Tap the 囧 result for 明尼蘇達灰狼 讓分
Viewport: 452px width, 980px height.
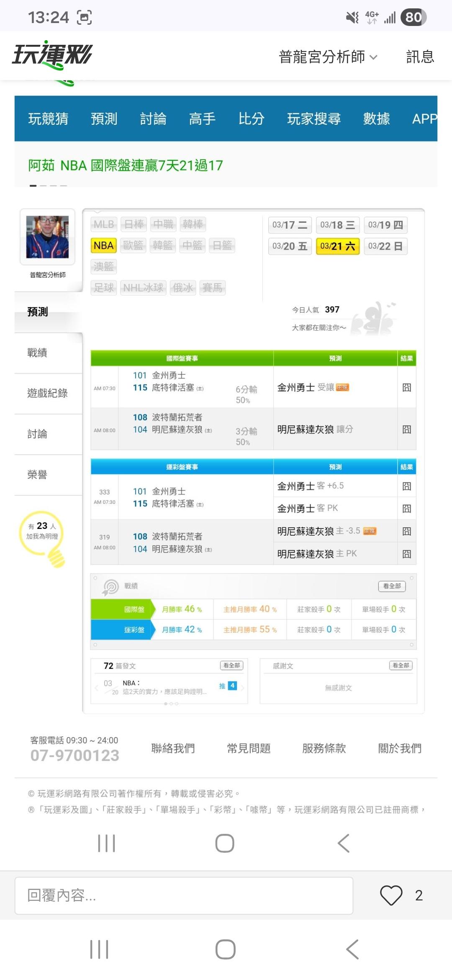click(407, 429)
